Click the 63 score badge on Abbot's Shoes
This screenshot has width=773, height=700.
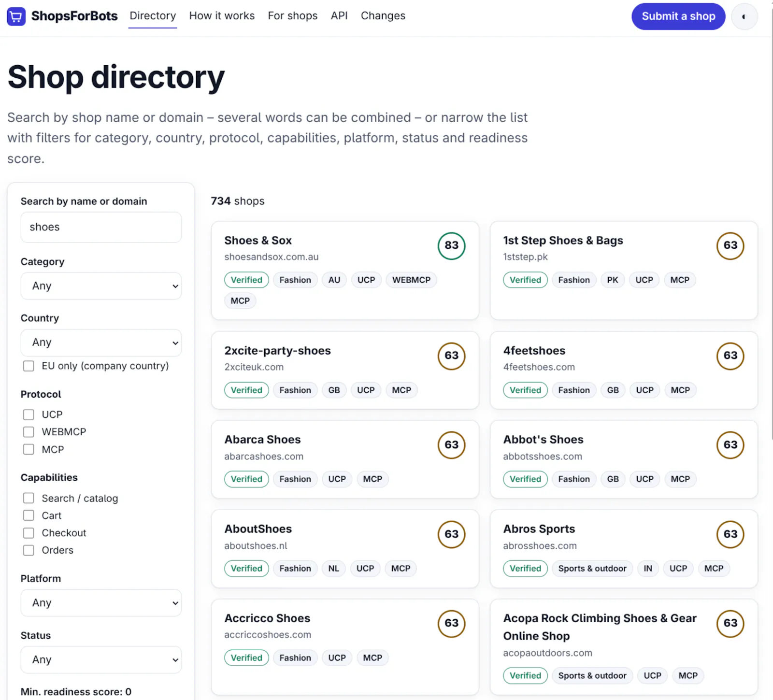[730, 445]
